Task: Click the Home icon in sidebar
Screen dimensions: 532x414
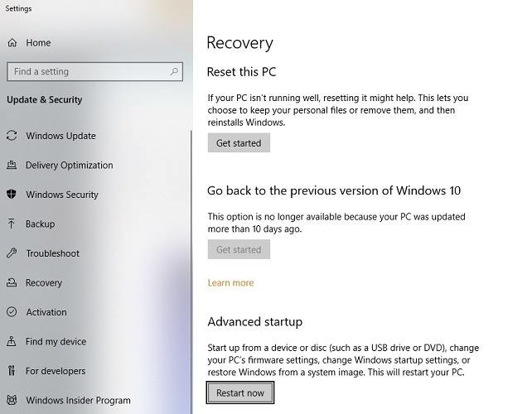Action: (x=12, y=42)
